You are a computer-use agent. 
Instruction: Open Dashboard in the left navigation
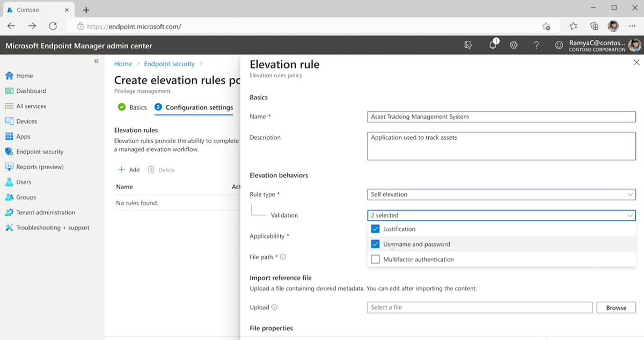pyautogui.click(x=26, y=91)
